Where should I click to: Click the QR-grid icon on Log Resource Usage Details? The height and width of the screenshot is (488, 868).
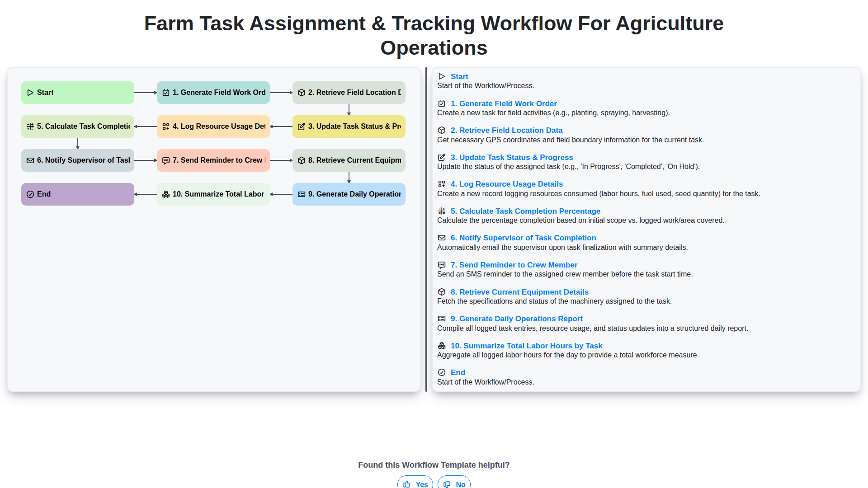[x=166, y=127]
